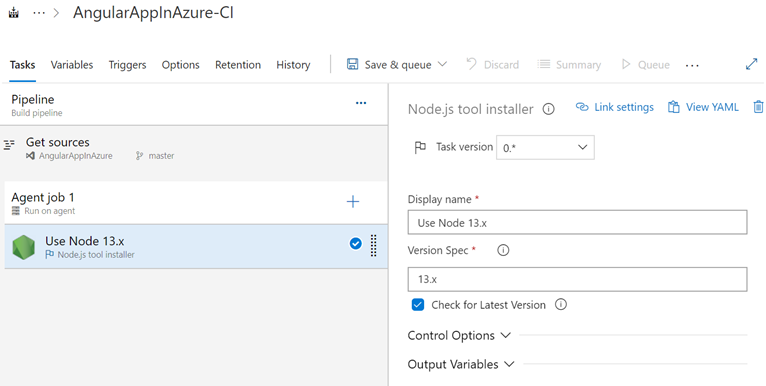This screenshot has height=386, width=766.
Task: Expand the Control Options section
Action: point(459,336)
